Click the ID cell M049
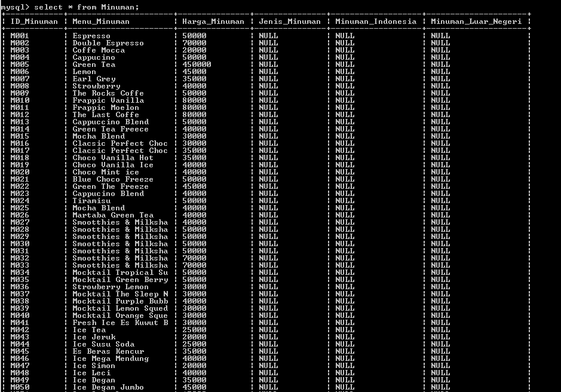The image size is (561, 392). coord(20,380)
